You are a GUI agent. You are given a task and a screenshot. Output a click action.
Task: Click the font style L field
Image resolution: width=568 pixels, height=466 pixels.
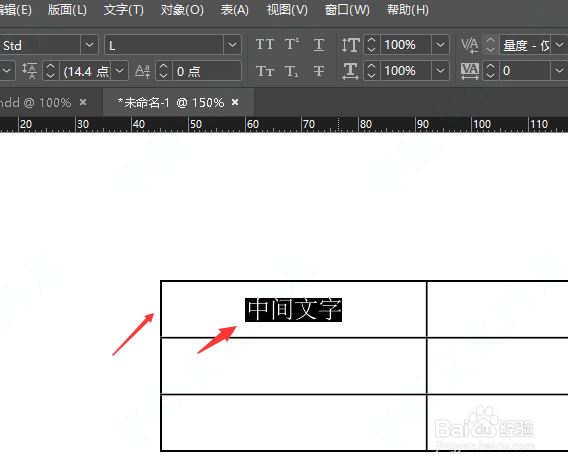(x=164, y=45)
